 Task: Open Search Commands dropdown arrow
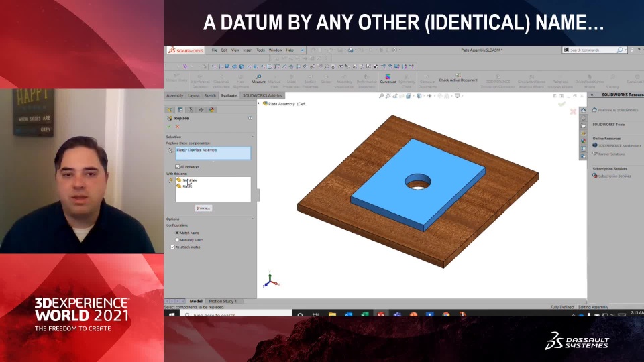coord(625,50)
